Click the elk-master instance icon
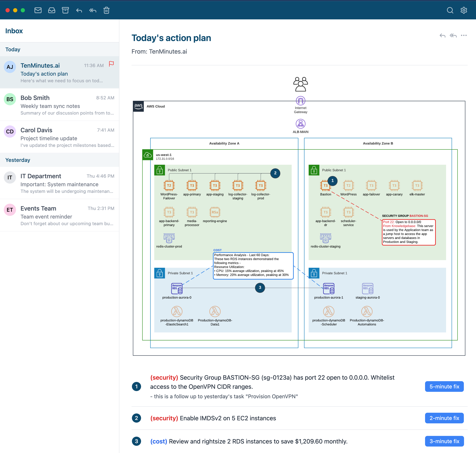This screenshot has width=476, height=453. 417,186
